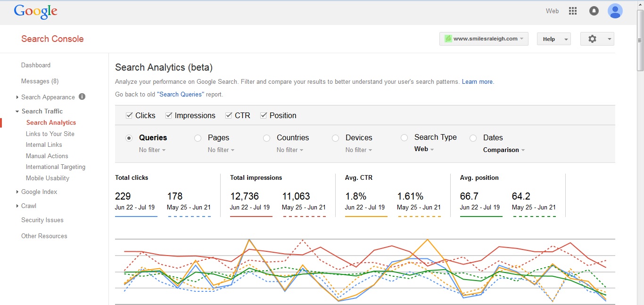Click the smilesraleigh.com site favicon

coord(448,39)
